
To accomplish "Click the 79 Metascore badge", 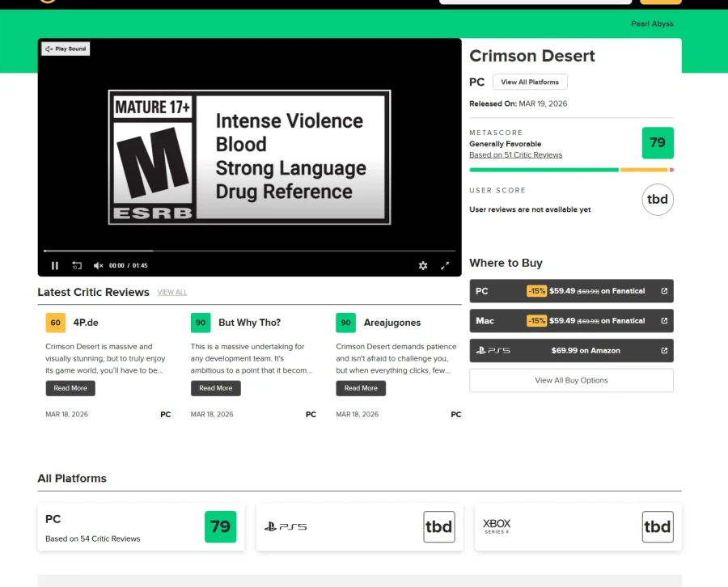I will pyautogui.click(x=657, y=143).
